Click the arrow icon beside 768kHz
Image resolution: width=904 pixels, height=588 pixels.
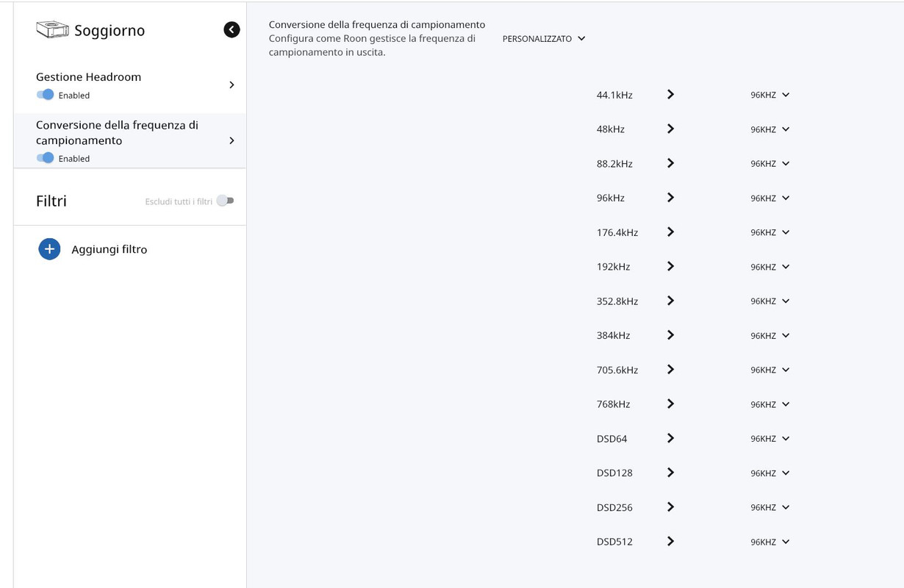coord(670,404)
